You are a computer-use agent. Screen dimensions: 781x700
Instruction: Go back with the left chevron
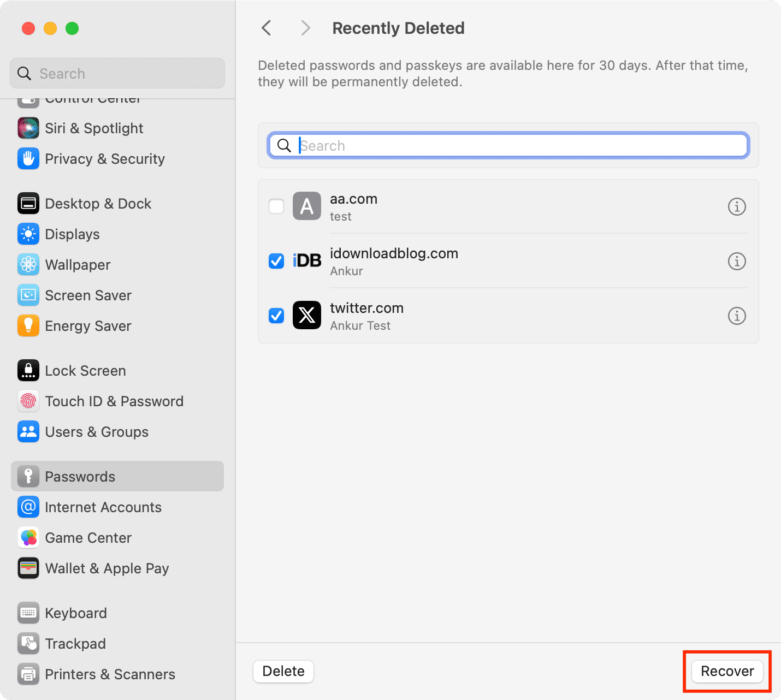[x=267, y=28]
